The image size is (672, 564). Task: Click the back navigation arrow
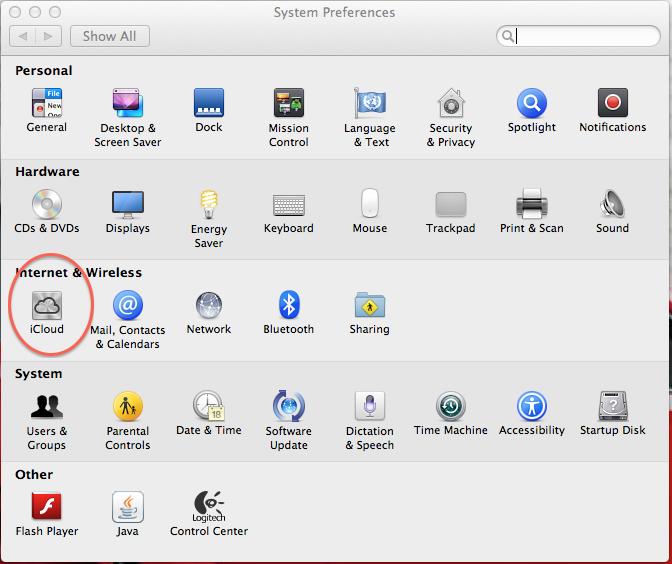tap(23, 36)
